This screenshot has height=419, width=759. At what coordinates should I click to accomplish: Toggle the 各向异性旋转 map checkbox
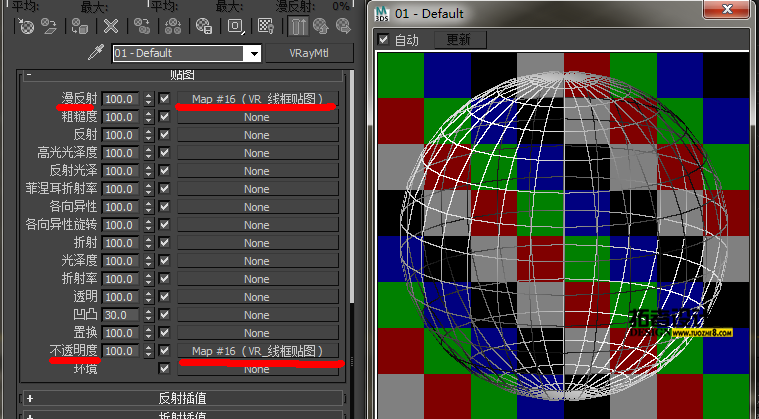(x=165, y=224)
